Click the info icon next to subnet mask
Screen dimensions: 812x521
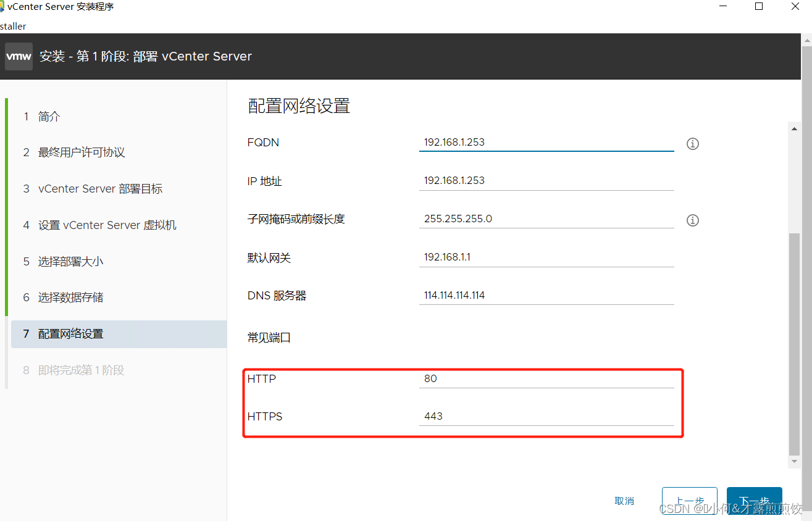pyautogui.click(x=693, y=220)
